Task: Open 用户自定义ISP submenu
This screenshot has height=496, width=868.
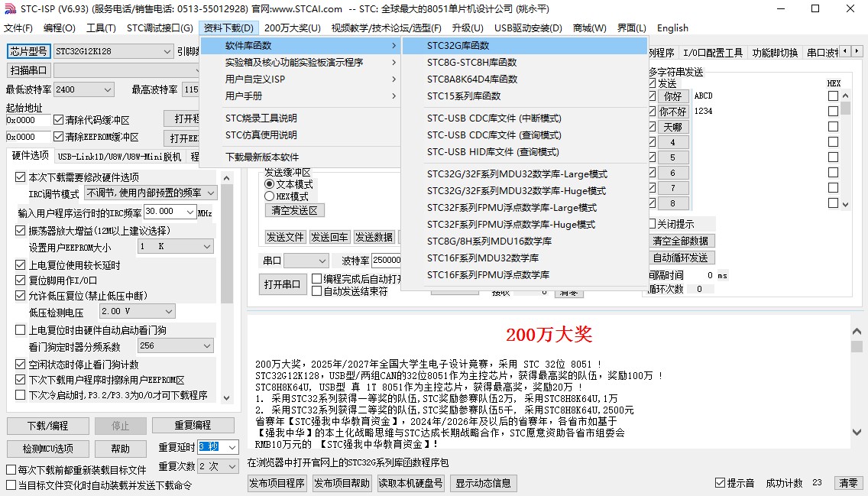Action: coord(300,79)
